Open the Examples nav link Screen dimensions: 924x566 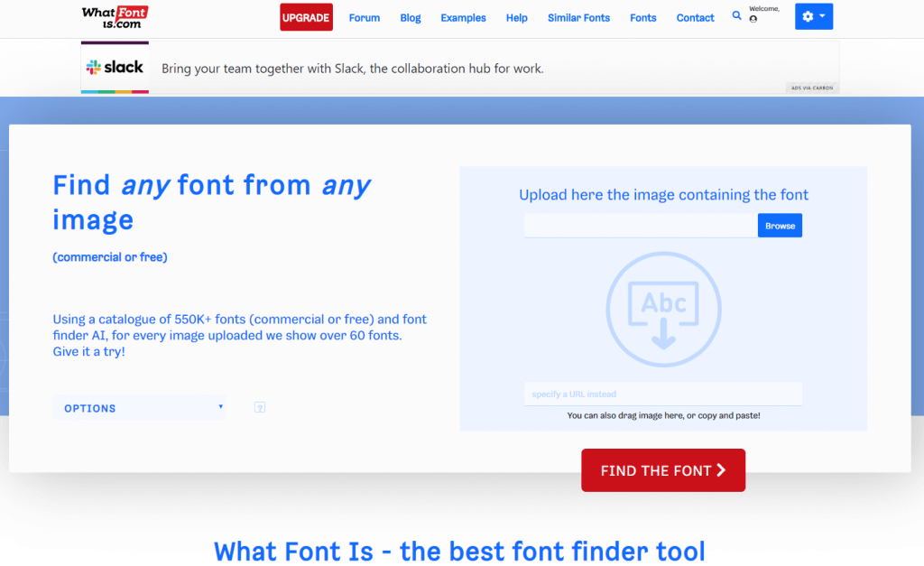pyautogui.click(x=463, y=18)
